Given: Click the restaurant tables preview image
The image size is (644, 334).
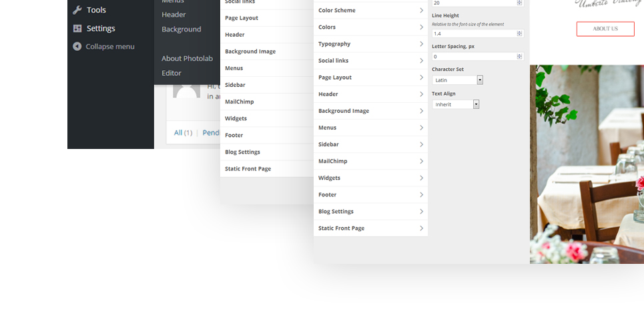Looking at the screenshot, I should (587, 164).
